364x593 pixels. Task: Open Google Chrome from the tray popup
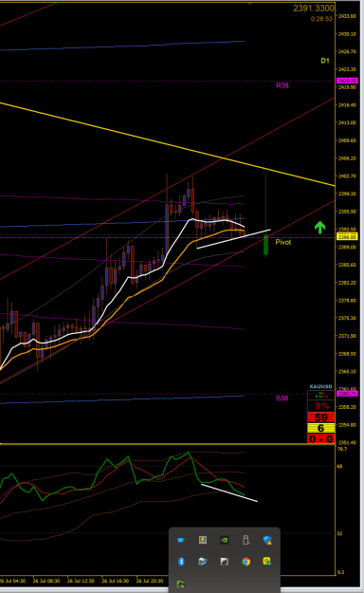click(x=246, y=562)
